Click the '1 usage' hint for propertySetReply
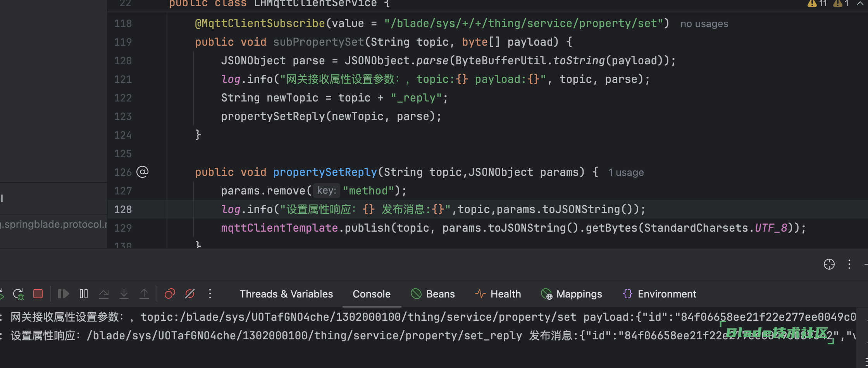This screenshot has width=868, height=368. tap(626, 172)
